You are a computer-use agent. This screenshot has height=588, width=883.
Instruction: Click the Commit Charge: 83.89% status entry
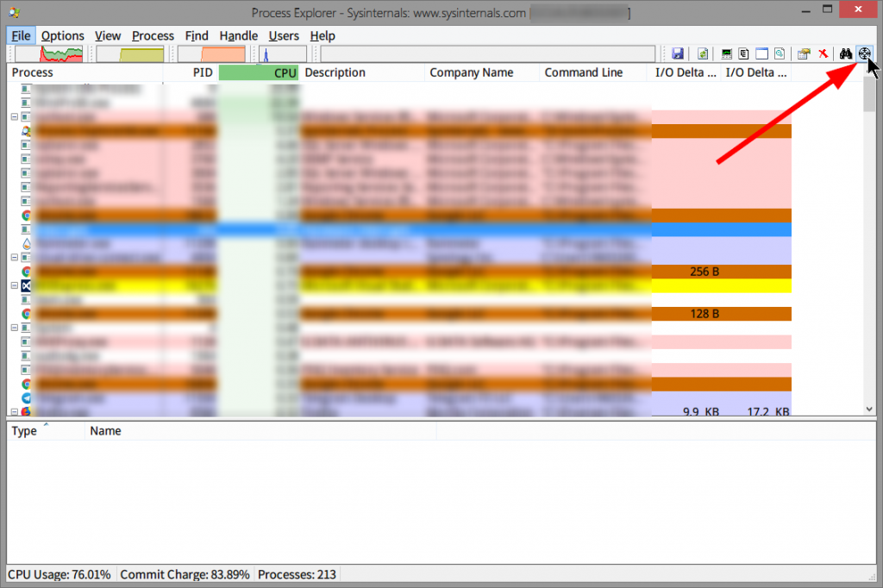(185, 574)
